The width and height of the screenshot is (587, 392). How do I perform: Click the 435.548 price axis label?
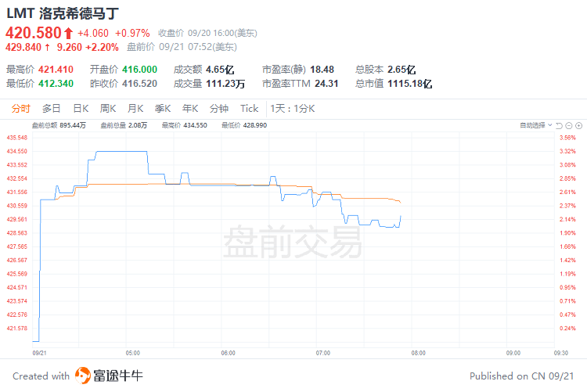pyautogui.click(x=17, y=138)
